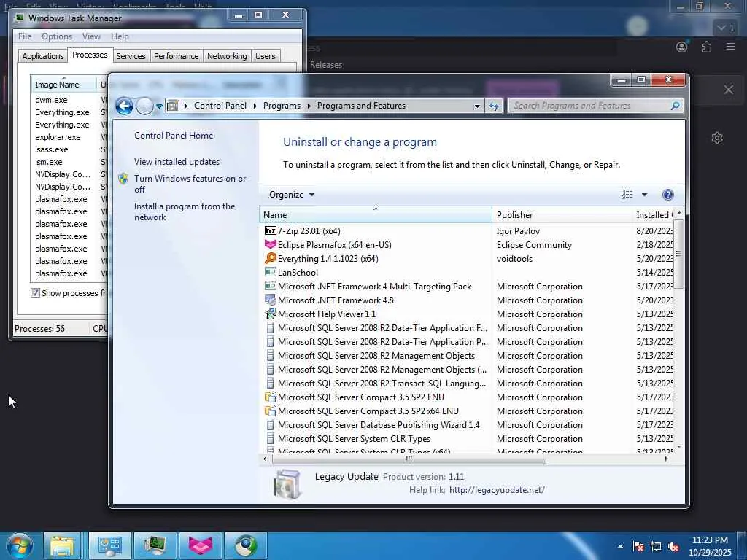Open View menu in Task Manager
747x560 pixels.
(91, 36)
